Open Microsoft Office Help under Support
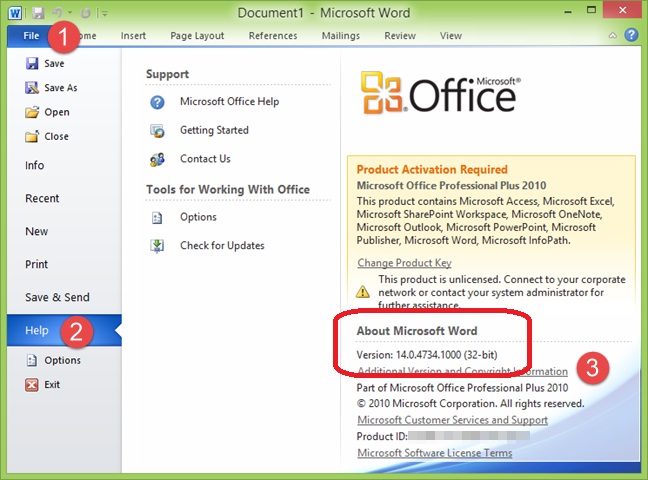This screenshot has height=480, width=648. pos(229,101)
